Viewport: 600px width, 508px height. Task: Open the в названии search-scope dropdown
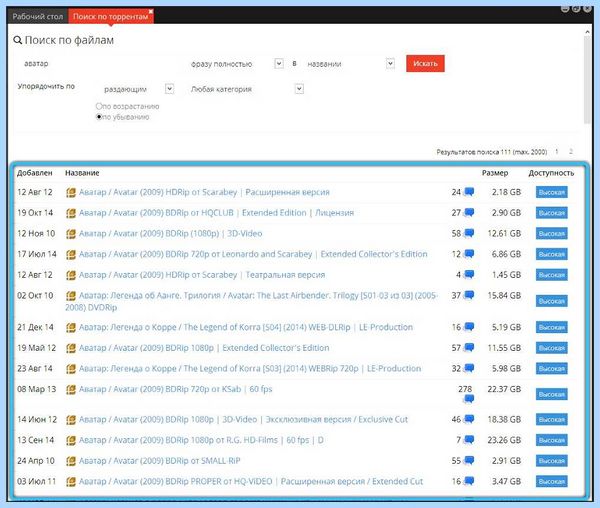390,63
